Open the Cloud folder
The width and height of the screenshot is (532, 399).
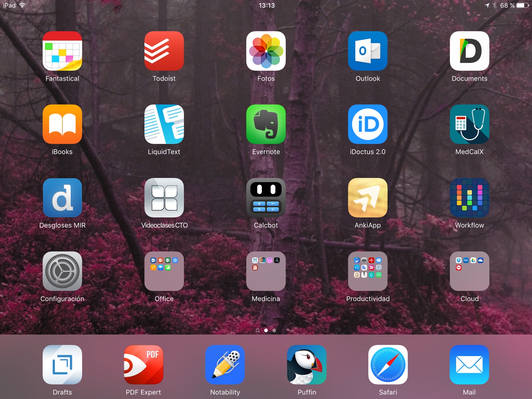click(x=470, y=271)
